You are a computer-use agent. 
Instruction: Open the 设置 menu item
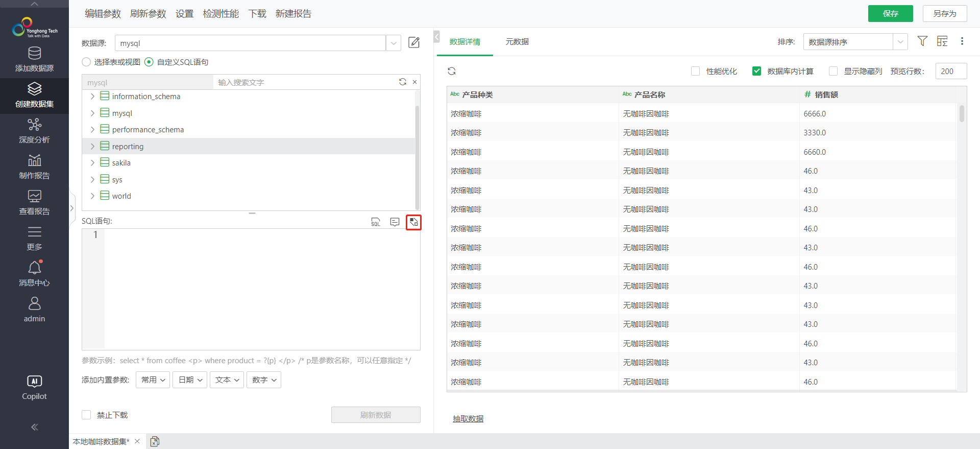pos(184,14)
